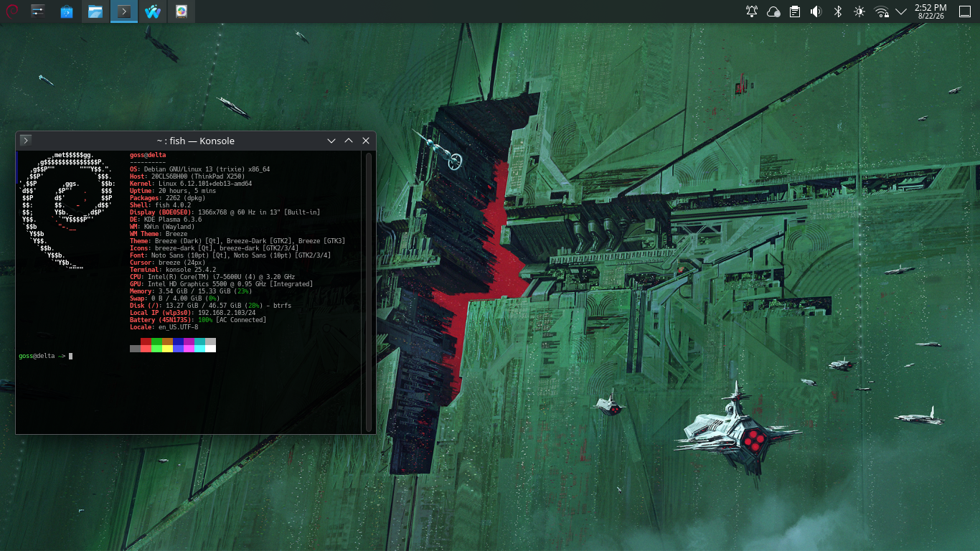Screen dimensions: 980x551
Task: Open the Konsole window menu icon in titlebar
Action: [x=25, y=141]
